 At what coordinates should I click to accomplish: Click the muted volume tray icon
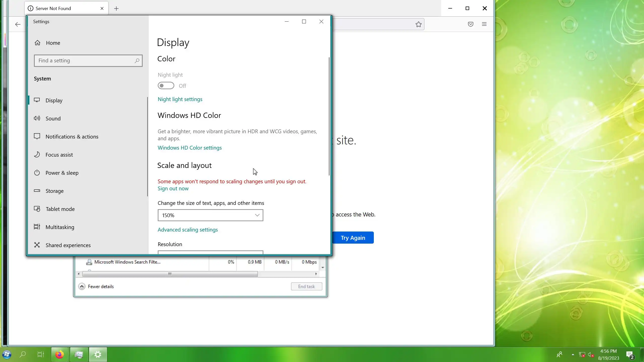(x=591, y=355)
